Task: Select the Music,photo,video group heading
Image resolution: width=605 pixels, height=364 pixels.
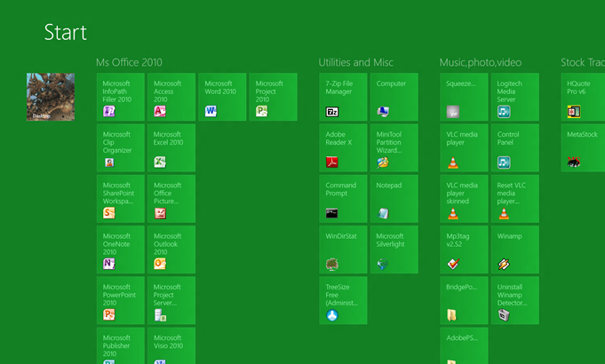Action: (481, 62)
